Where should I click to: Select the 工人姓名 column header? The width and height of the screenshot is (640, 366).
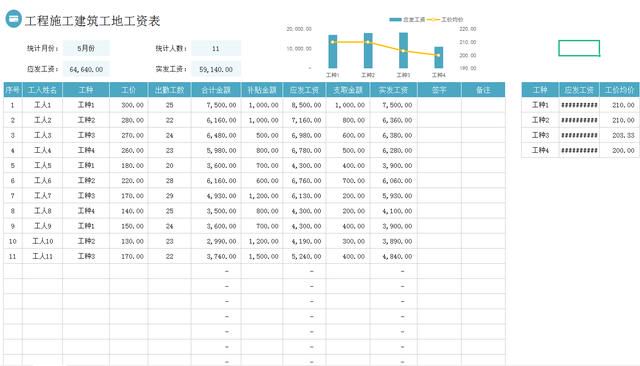[42, 90]
